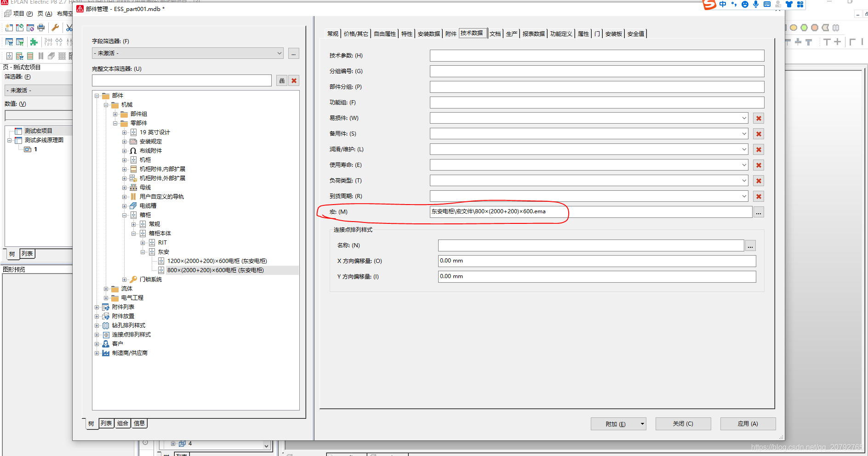Switch to the 安装数据 tab
This screenshot has width=868, height=456.
point(428,34)
